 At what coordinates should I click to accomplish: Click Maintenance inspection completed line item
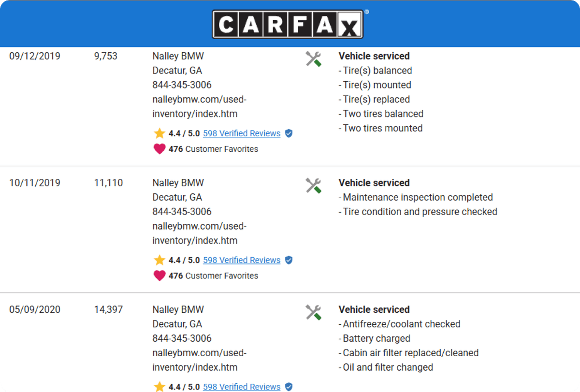[416, 197]
